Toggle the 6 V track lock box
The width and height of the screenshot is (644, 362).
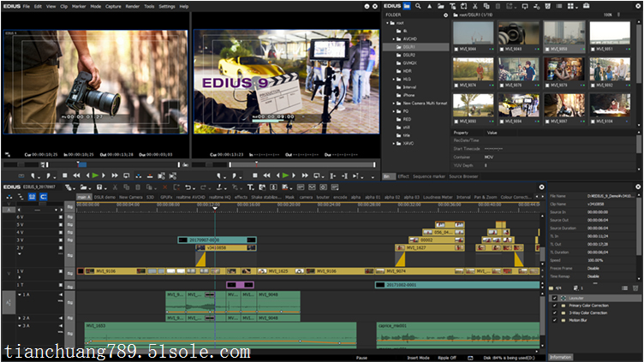coord(61,217)
